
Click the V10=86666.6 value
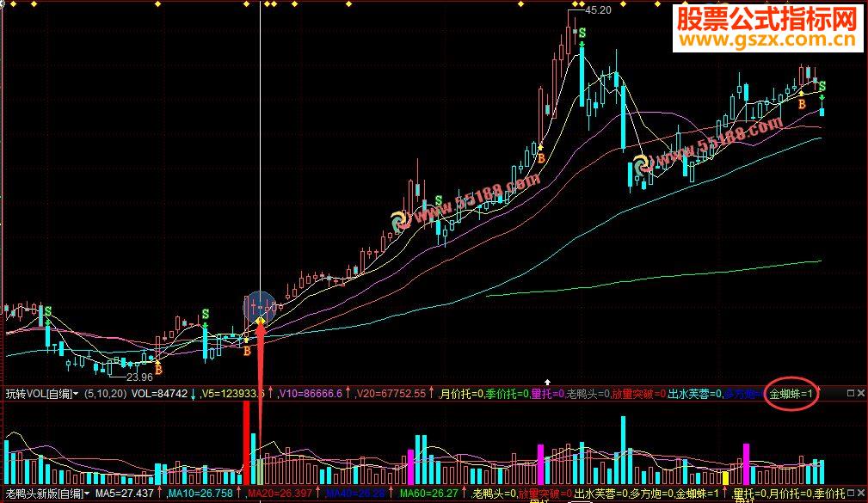311,394
